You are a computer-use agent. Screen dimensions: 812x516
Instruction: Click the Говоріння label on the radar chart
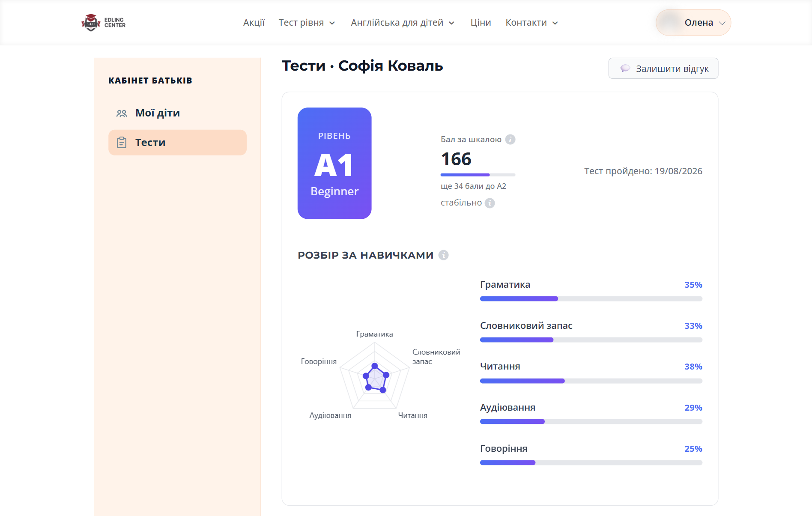point(319,361)
